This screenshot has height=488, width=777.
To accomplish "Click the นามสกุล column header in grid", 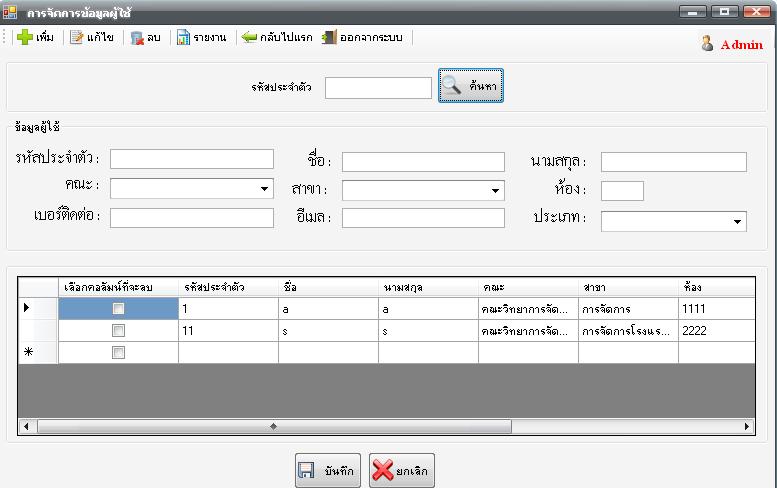I will [429, 287].
